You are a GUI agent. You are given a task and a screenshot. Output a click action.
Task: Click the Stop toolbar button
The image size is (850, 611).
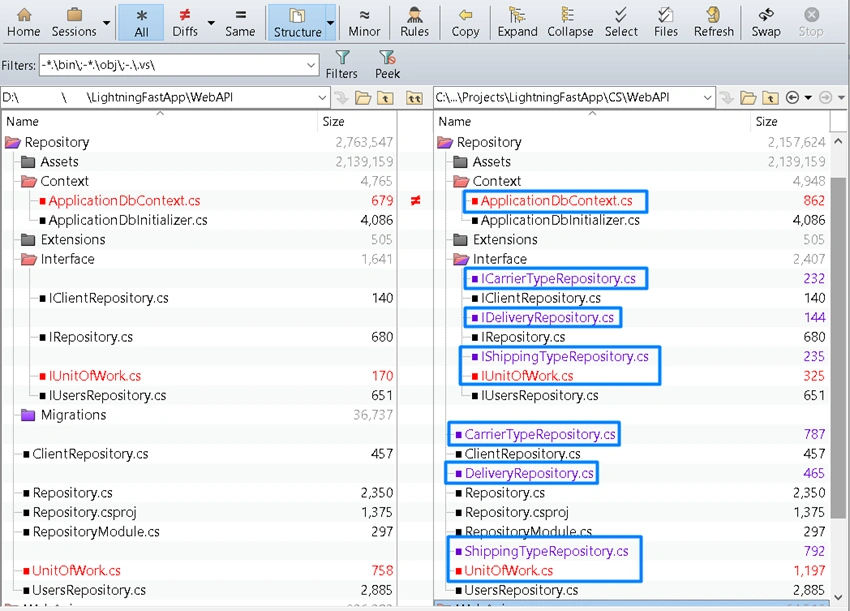tap(811, 22)
